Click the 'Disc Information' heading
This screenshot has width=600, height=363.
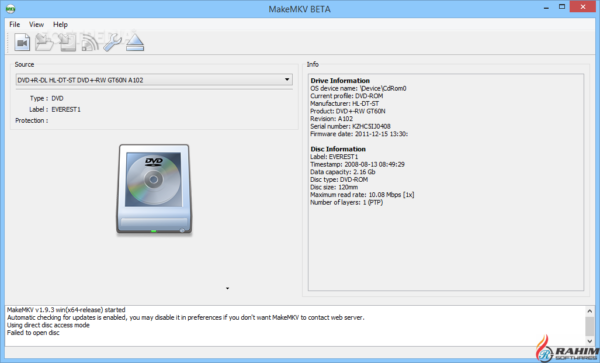pos(338,149)
